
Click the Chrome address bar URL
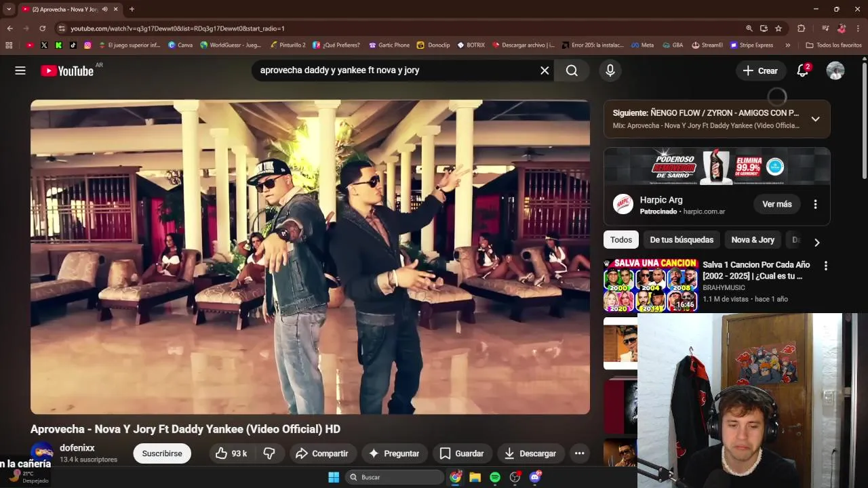point(177,28)
